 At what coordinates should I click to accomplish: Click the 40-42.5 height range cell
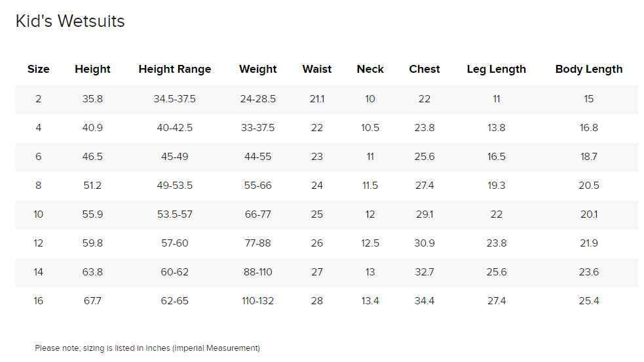(x=174, y=128)
